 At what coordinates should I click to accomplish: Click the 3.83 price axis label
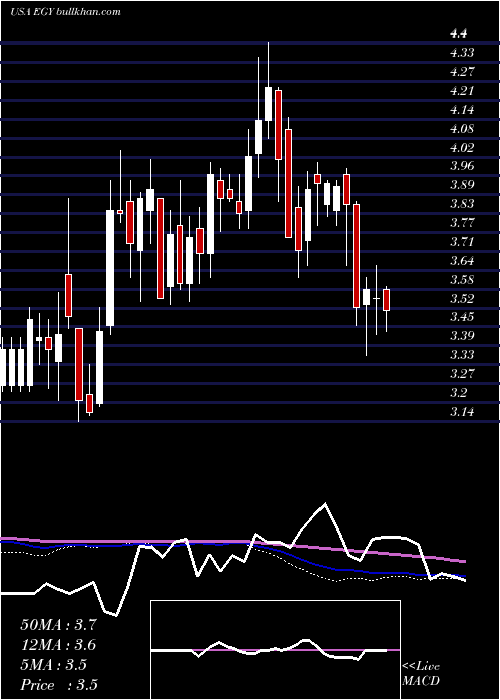[x=462, y=204]
